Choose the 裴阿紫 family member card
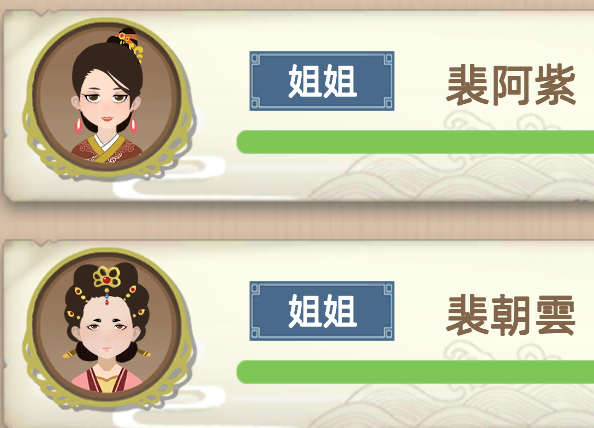594x428 pixels. coord(299,106)
